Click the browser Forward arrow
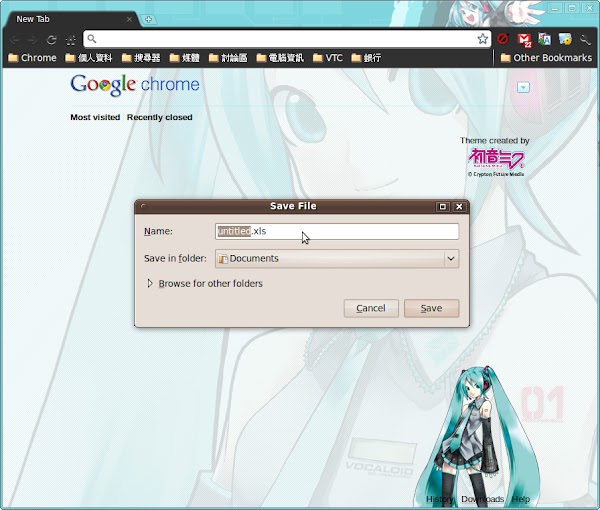This screenshot has width=600, height=510. (33, 39)
